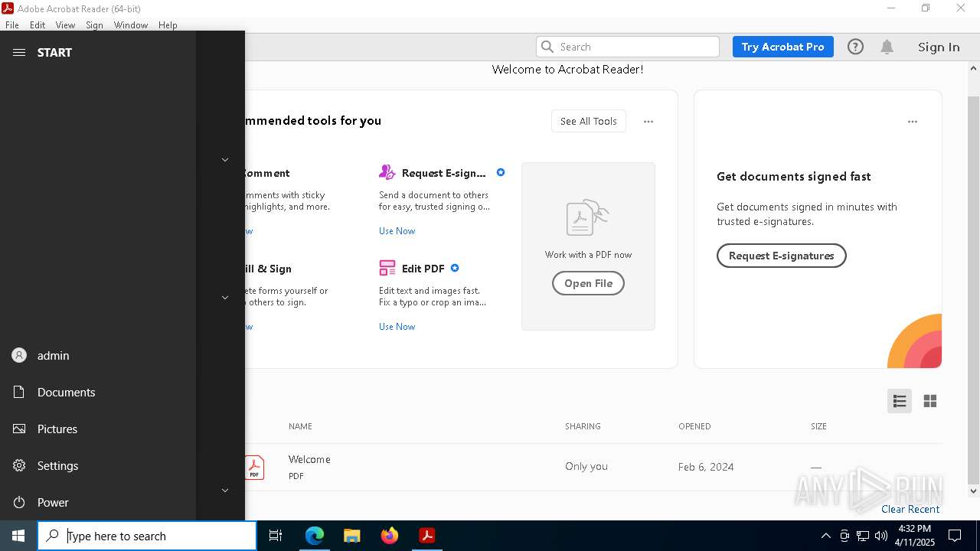
Task: Click the SHARING column header
Action: [583, 426]
